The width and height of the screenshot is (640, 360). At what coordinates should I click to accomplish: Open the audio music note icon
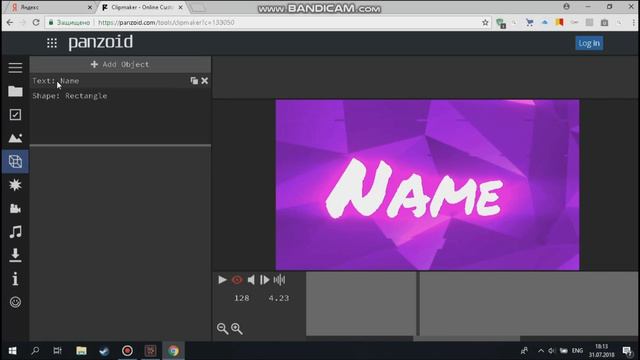tap(15, 232)
